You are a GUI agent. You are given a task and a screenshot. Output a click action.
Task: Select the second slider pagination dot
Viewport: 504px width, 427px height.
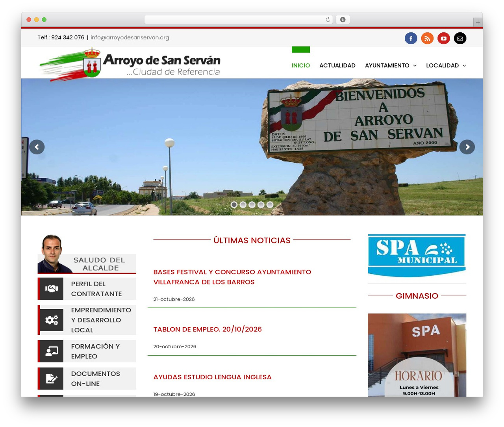[x=243, y=204]
